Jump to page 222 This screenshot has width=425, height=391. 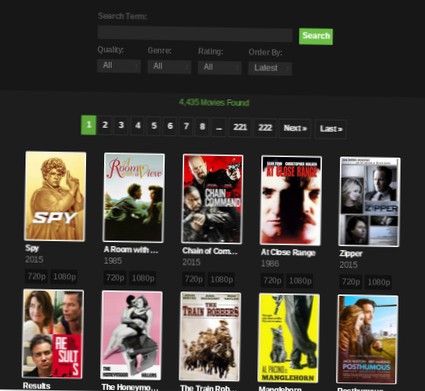pos(265,128)
